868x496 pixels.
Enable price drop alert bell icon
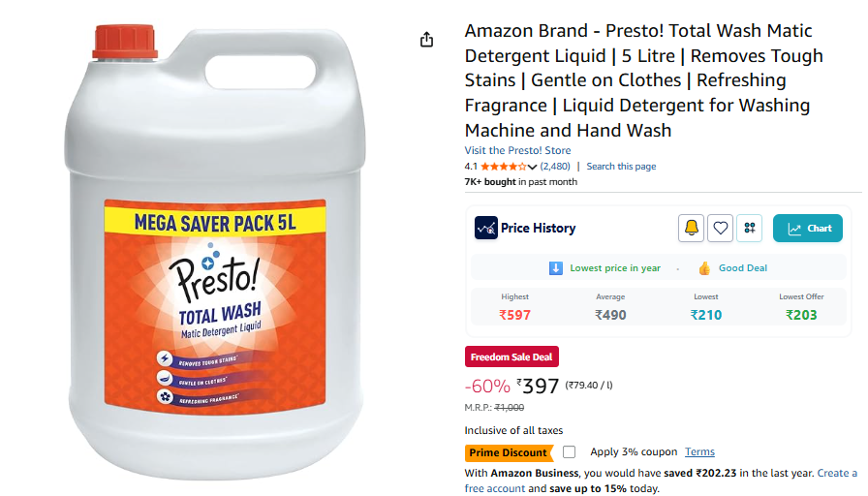pos(691,228)
